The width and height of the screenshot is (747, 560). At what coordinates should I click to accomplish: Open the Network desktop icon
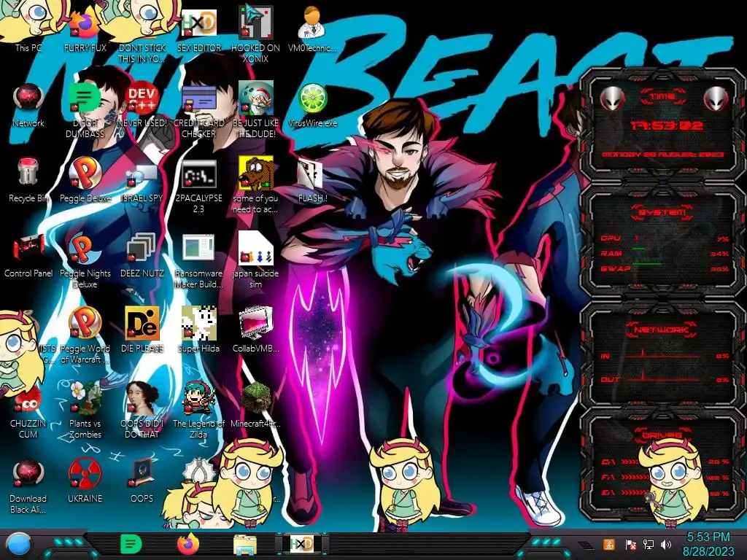(x=28, y=105)
